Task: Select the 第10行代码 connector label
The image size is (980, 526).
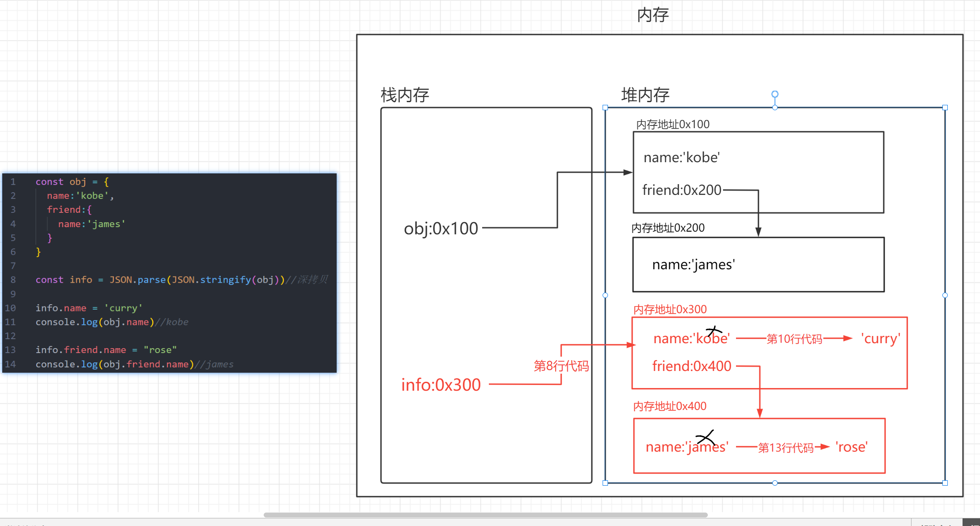Action: [x=795, y=339]
